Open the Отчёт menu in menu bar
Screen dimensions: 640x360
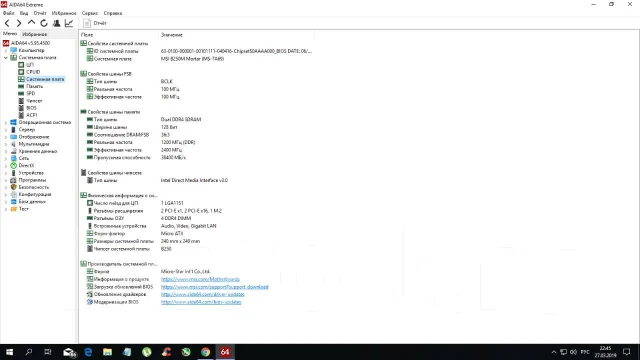[40, 13]
